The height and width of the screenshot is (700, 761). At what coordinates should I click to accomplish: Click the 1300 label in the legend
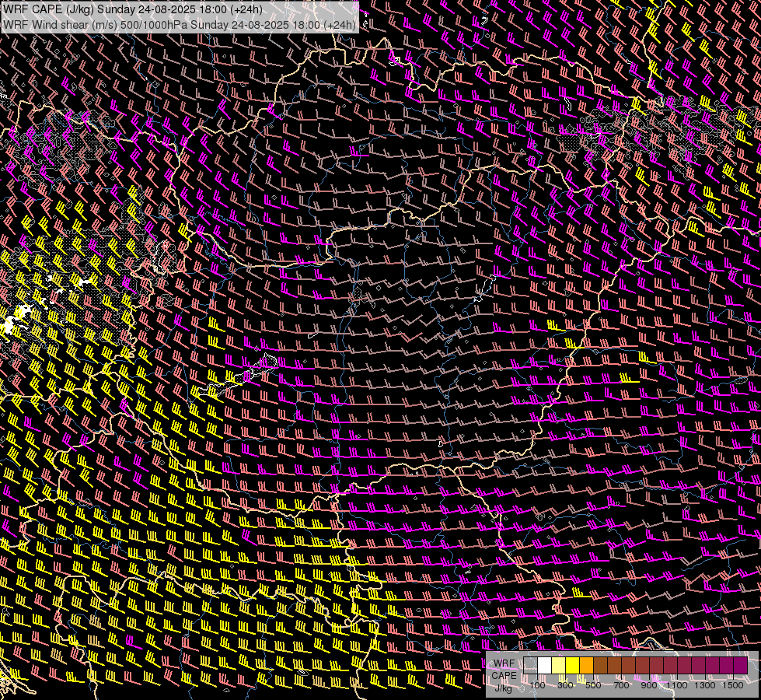coord(705,685)
